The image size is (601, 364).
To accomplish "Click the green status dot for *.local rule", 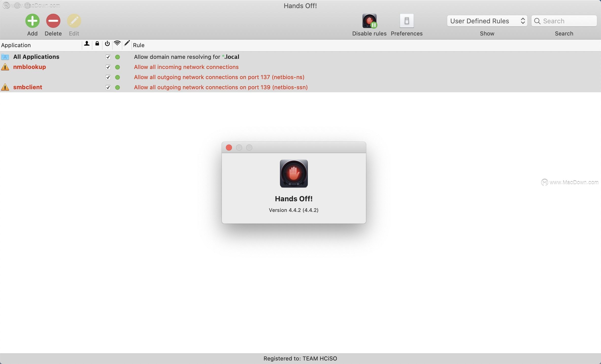I will [118, 57].
